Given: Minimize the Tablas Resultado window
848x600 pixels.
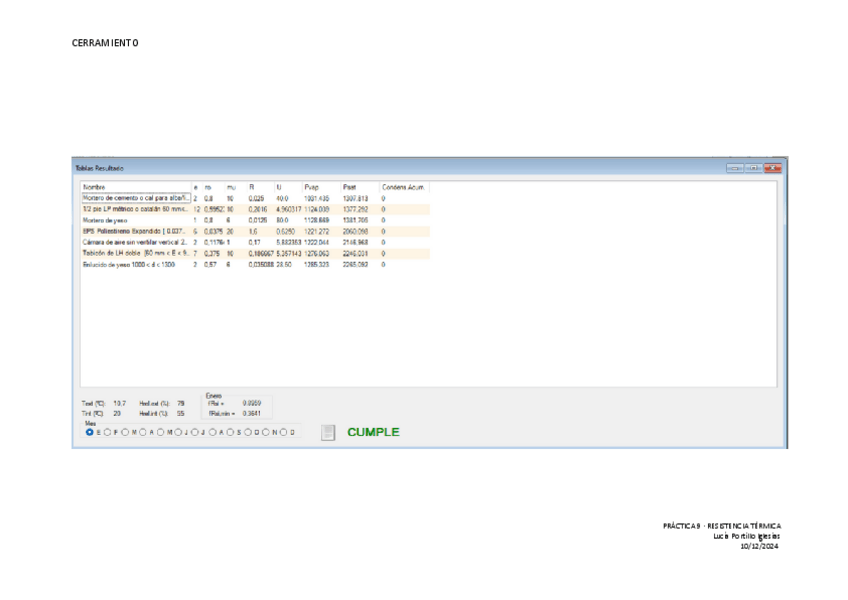Looking at the screenshot, I should click(734, 168).
